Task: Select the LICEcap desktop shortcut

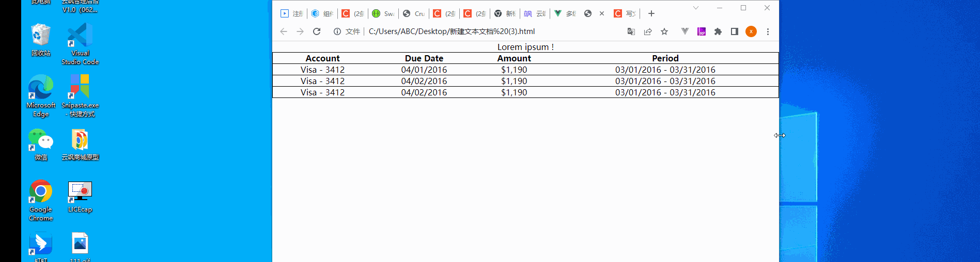Action: [80, 196]
